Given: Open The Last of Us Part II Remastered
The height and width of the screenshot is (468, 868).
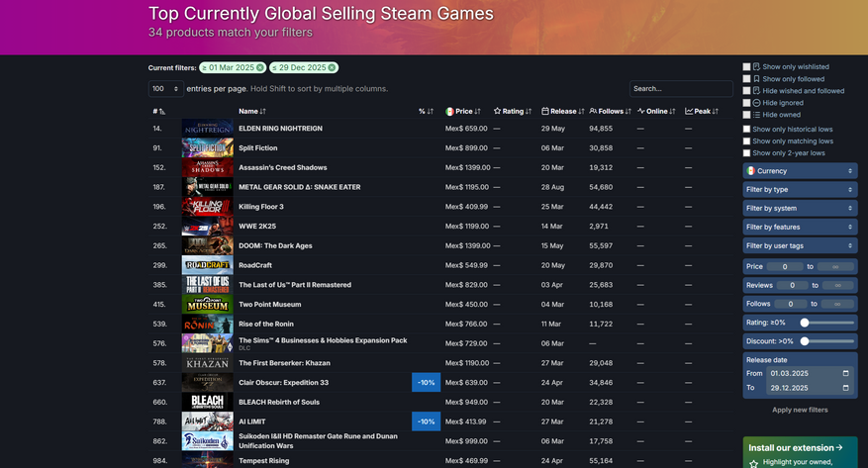Looking at the screenshot, I should pyautogui.click(x=295, y=285).
